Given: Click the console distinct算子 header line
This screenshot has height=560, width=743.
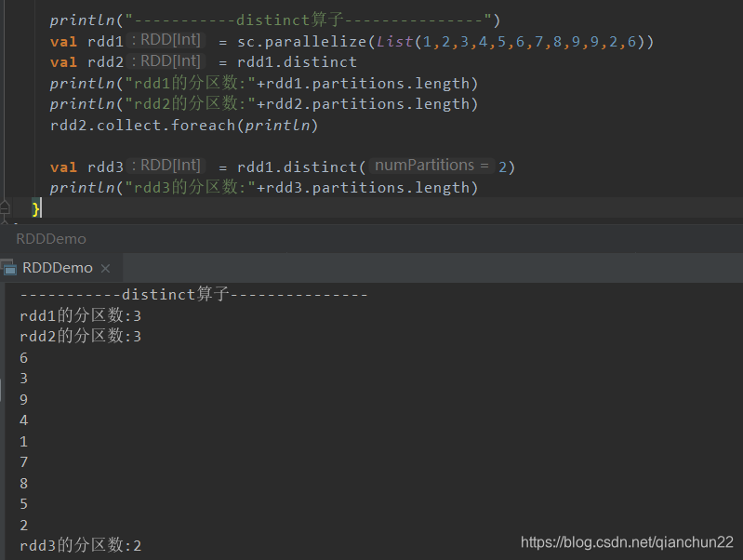Looking at the screenshot, I should click(193, 295).
